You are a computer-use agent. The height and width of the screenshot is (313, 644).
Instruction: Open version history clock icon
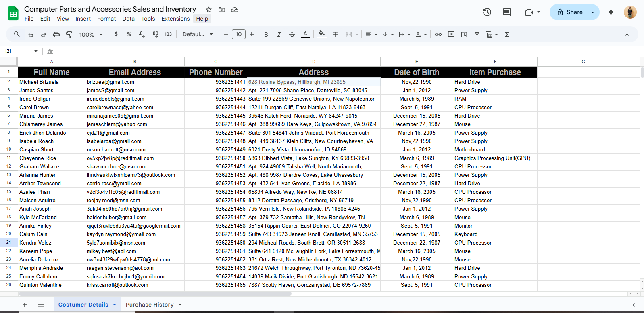(x=487, y=12)
